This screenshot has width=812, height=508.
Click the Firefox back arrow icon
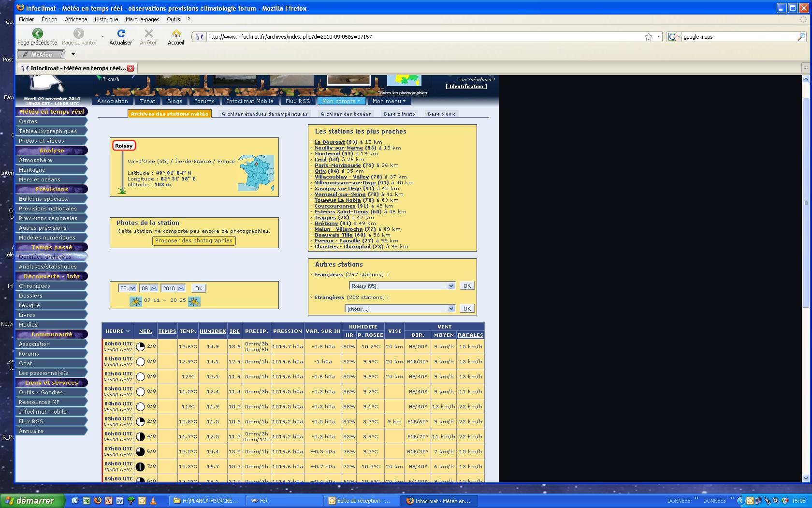(37, 33)
